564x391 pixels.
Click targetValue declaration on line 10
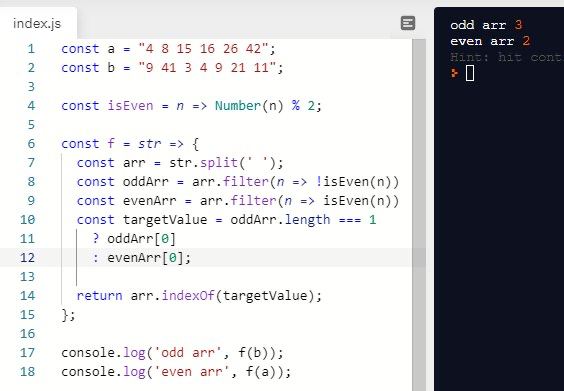click(x=165, y=220)
